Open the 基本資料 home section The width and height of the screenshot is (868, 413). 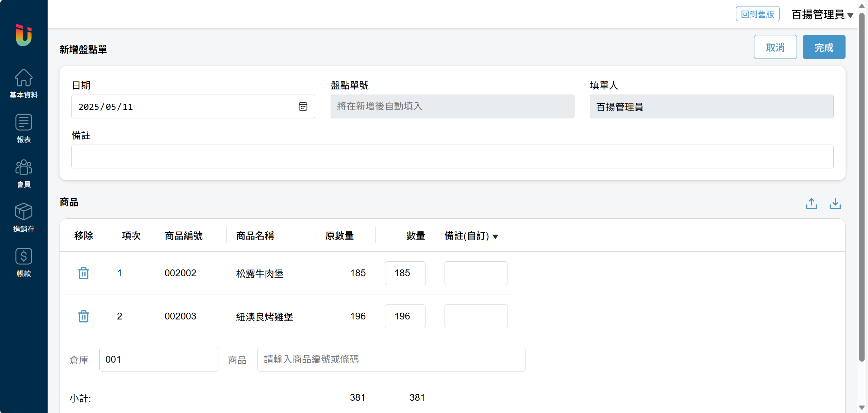coord(24,84)
